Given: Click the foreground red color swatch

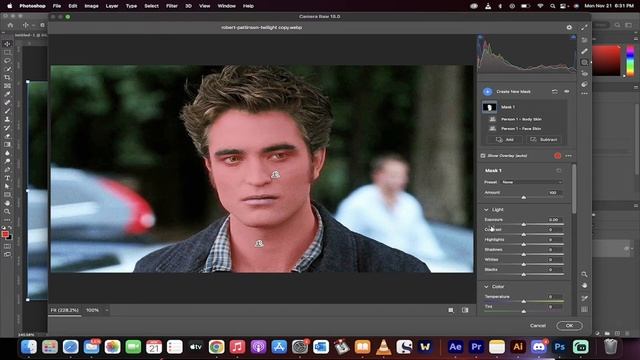Looking at the screenshot, I should pos(5,234).
